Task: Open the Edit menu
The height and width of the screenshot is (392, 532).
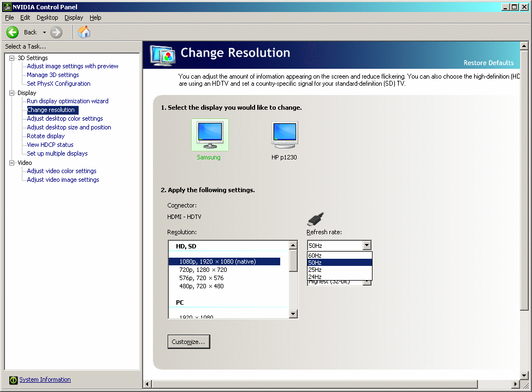Action: pos(25,17)
